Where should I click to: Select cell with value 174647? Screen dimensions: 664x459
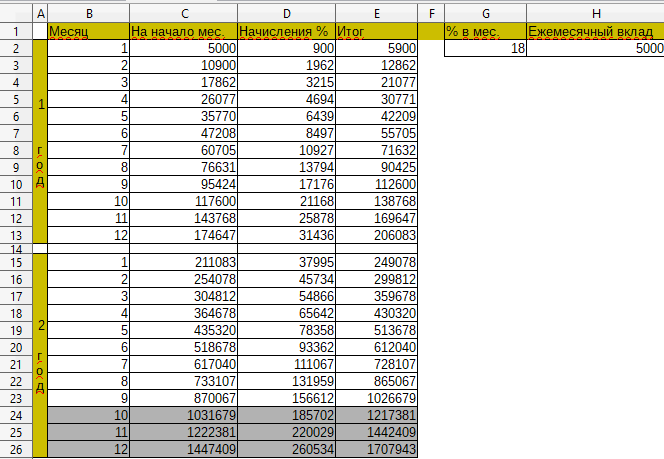[184, 235]
